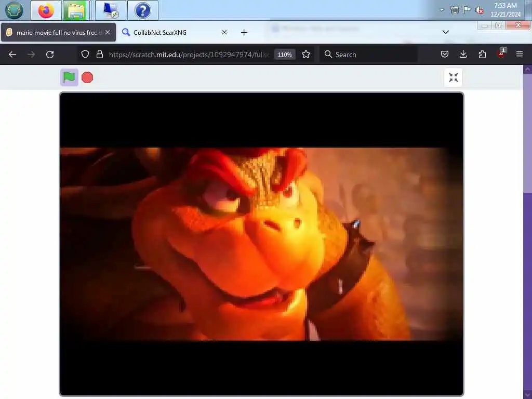Exit full screen mode in Scratch player
Image resolution: width=532 pixels, height=399 pixels.
click(453, 77)
